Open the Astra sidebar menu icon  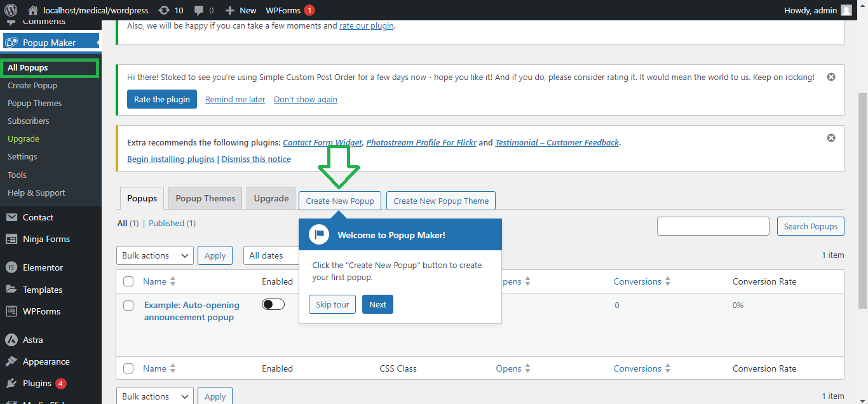pos(11,340)
